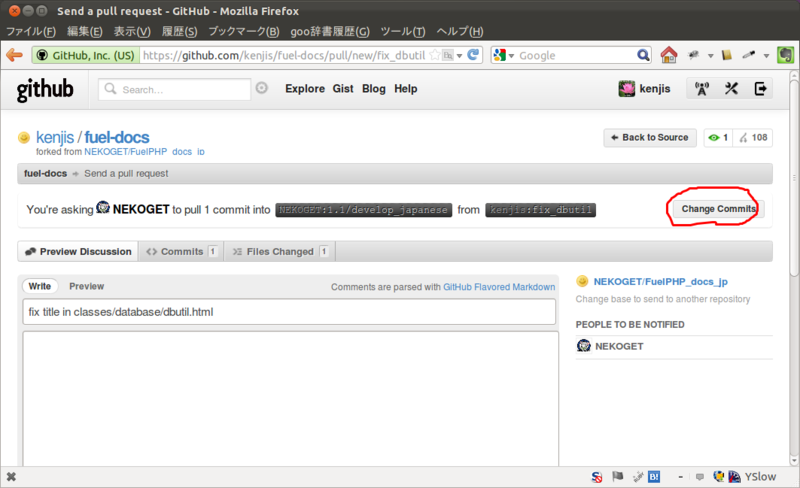Open the Firefox home page icon
Image resolution: width=800 pixels, height=488 pixels.
[668, 55]
